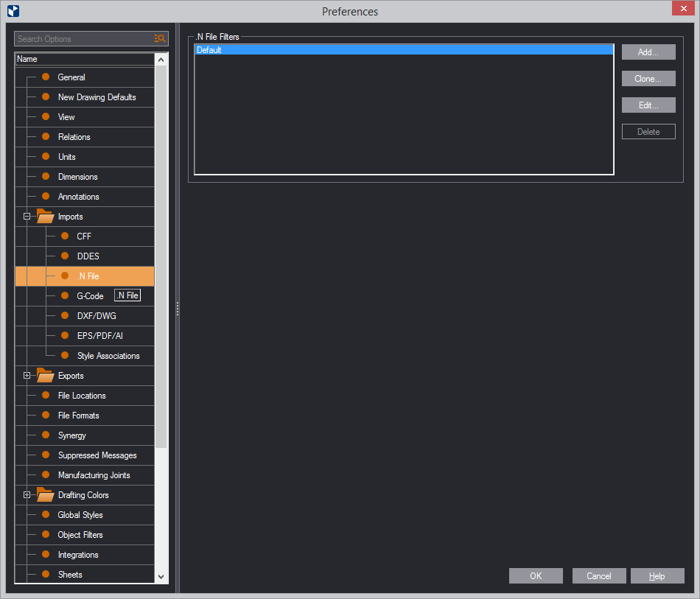Collapse the Imports tree node
This screenshot has width=700, height=599.
[27, 217]
